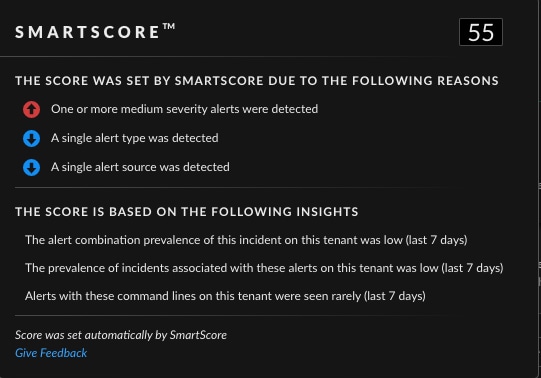Select the score box showing 55
This screenshot has width=541, height=378.
[481, 32]
